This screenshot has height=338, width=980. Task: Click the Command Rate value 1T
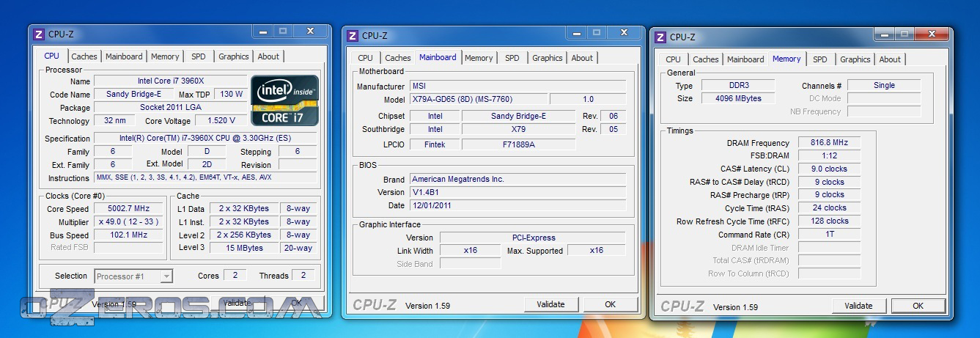829,234
